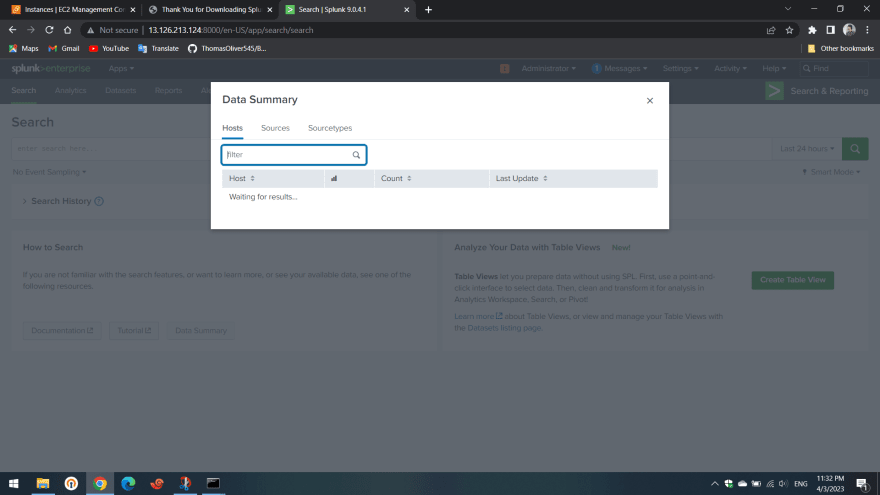Open the Analytics nav tab
Screen dimensions: 880x495
pyautogui.click(x=71, y=90)
